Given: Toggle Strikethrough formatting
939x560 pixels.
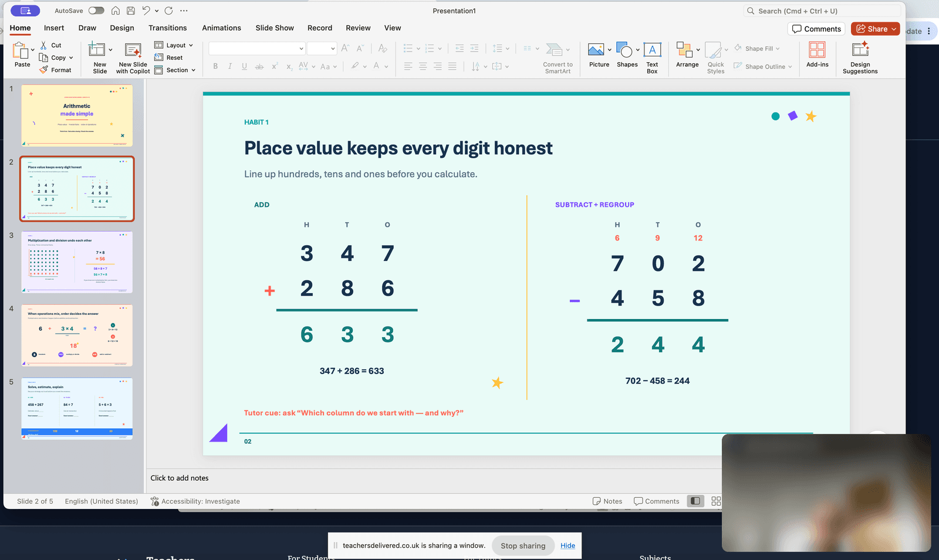Looking at the screenshot, I should pos(259,66).
